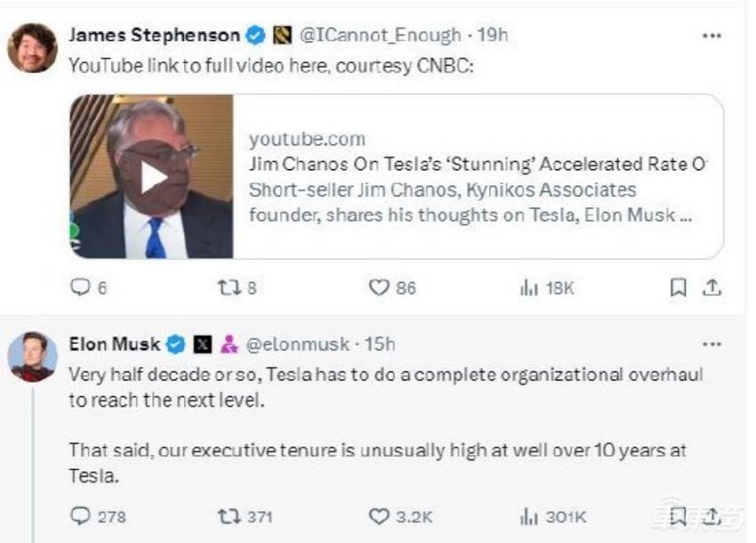The width and height of the screenshot is (756, 543).
Task: Reply to Elon Musk's tweet
Action: click(x=80, y=516)
